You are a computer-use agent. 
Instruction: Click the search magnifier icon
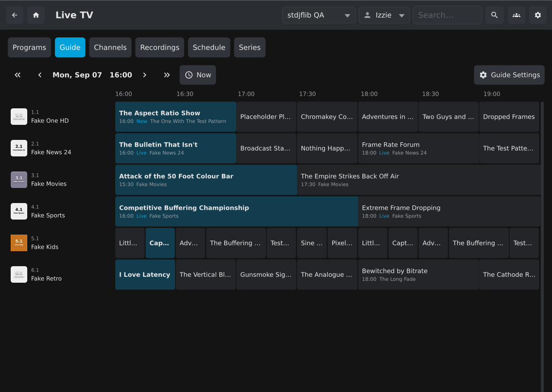[494, 15]
